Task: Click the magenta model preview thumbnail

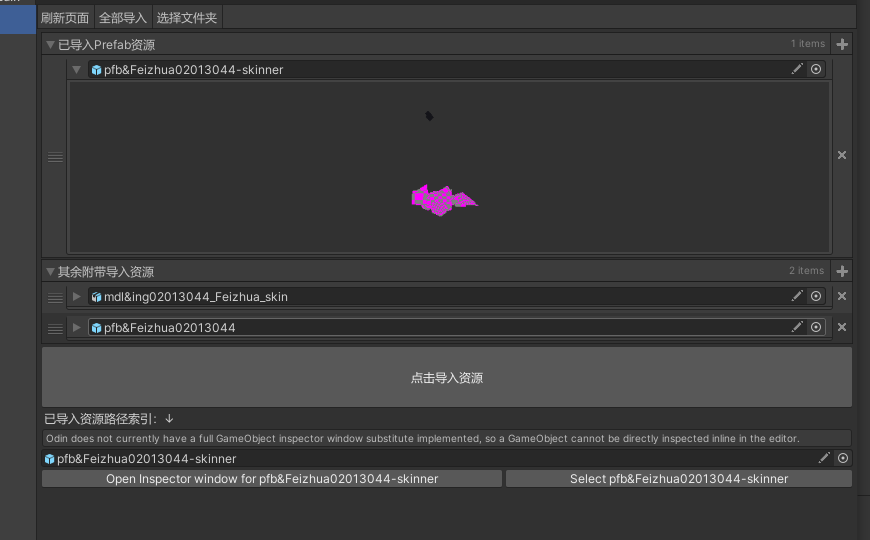Action: point(444,200)
